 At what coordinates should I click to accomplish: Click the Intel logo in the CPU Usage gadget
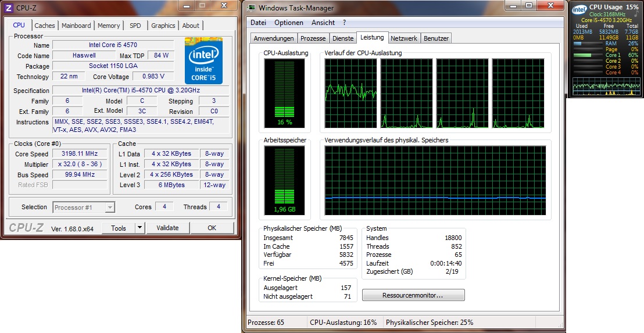tap(579, 9)
